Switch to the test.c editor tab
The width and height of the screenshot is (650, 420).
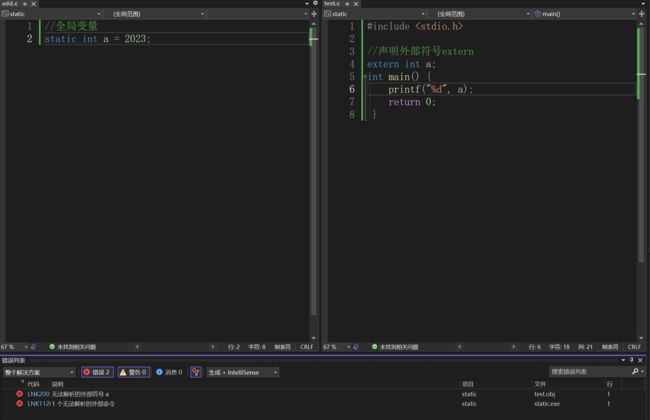[332, 3]
